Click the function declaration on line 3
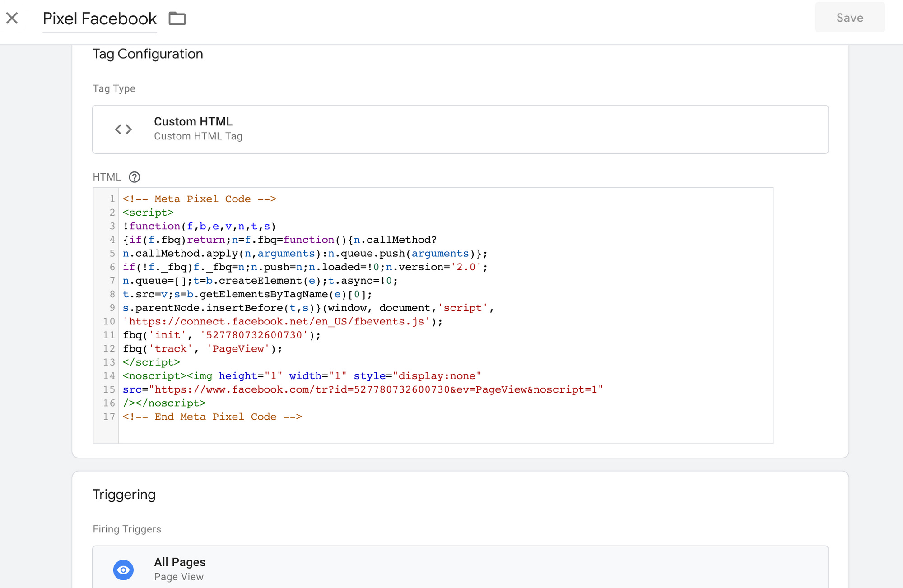This screenshot has width=903, height=588. pyautogui.click(x=199, y=226)
